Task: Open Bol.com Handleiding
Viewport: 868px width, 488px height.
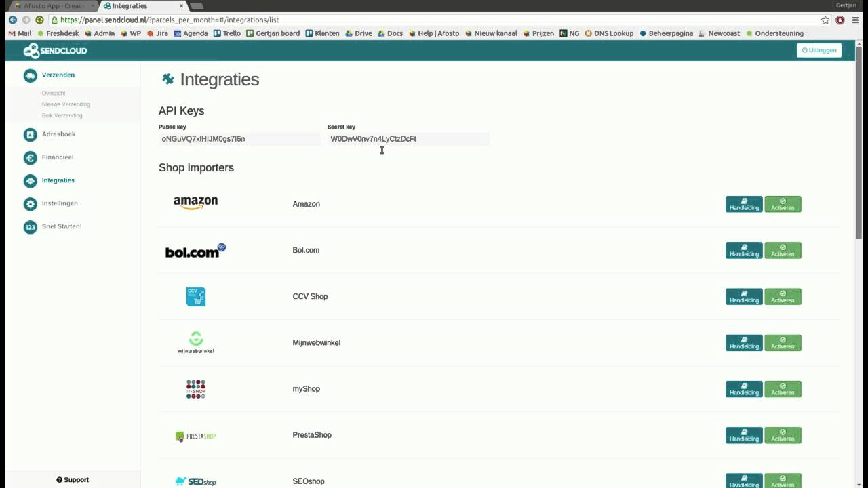Action: tap(744, 251)
